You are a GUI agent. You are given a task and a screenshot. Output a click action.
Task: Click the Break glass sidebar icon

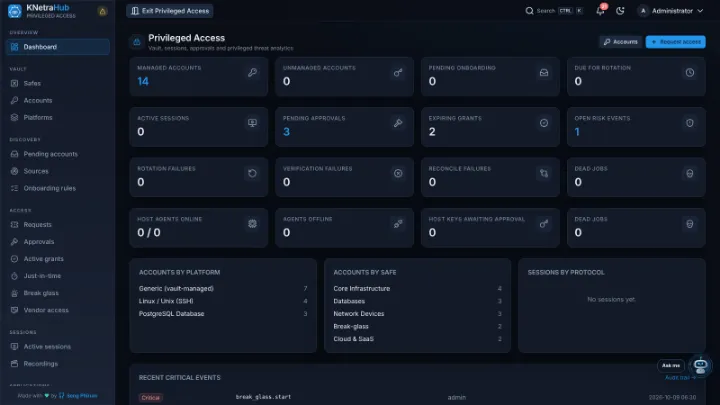(15, 293)
